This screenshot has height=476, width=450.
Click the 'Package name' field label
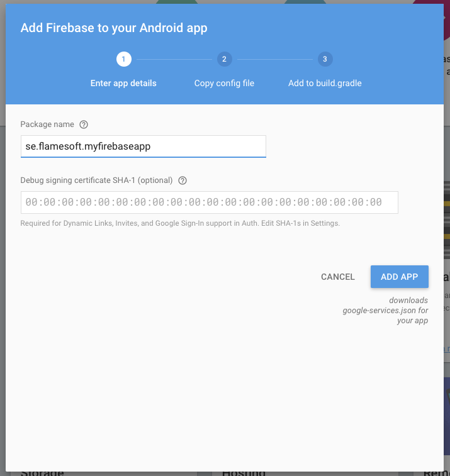point(47,125)
